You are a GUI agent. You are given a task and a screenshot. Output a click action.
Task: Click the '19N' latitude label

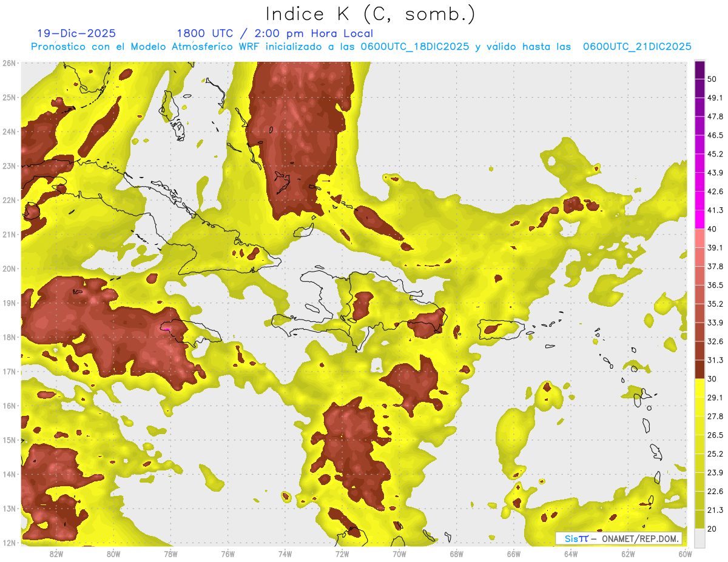click(x=9, y=303)
